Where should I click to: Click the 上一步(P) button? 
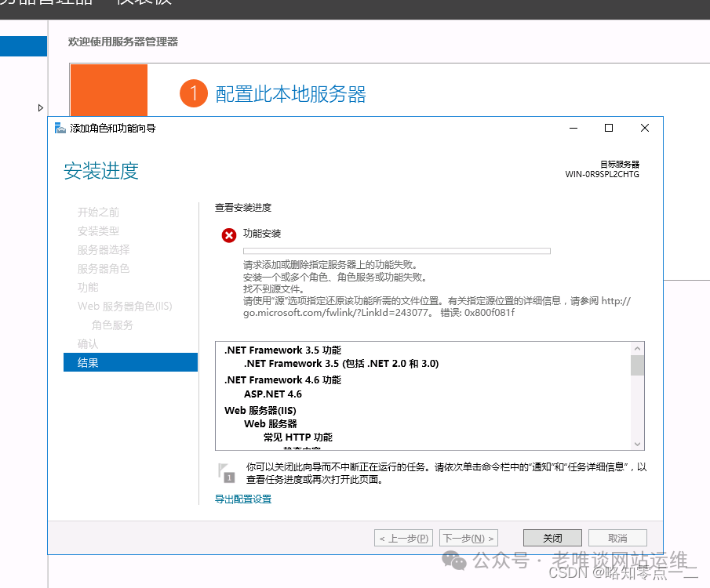[x=403, y=538]
